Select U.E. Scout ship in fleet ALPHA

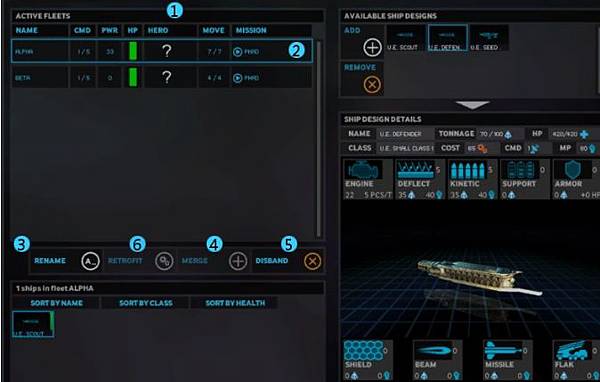pos(33,324)
